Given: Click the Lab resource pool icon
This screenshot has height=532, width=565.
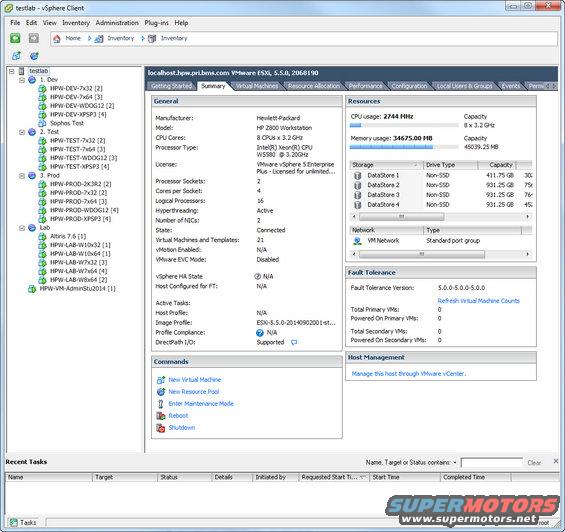Looking at the screenshot, I should (32, 228).
